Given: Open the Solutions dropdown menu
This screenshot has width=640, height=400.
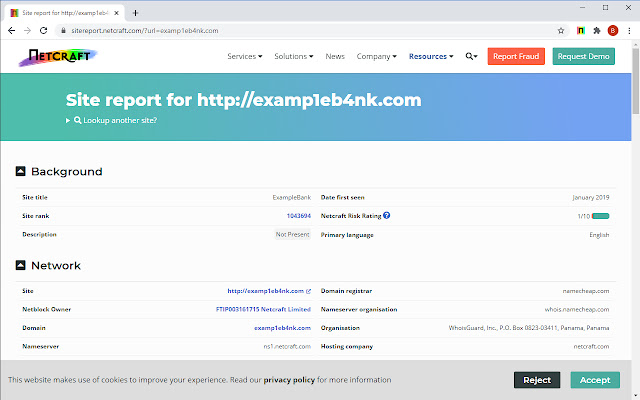Looking at the screenshot, I should (x=293, y=56).
